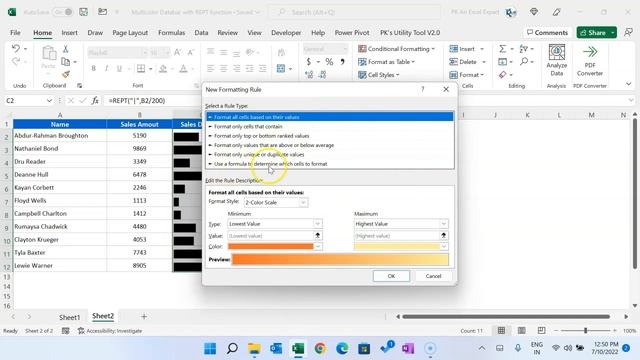Select the cell with value 7743
This screenshot has width=640, height=360.
[x=139, y=253]
